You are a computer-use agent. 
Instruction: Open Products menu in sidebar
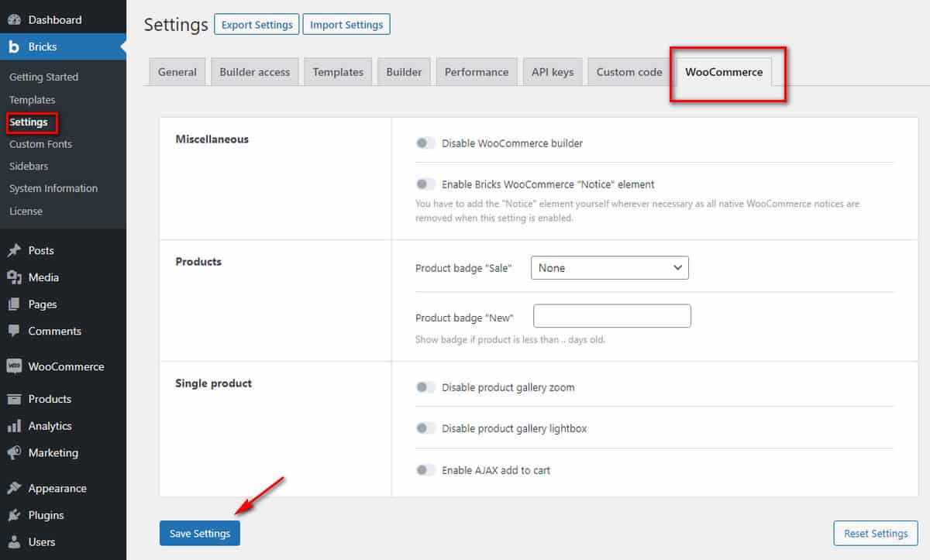[x=63, y=399]
